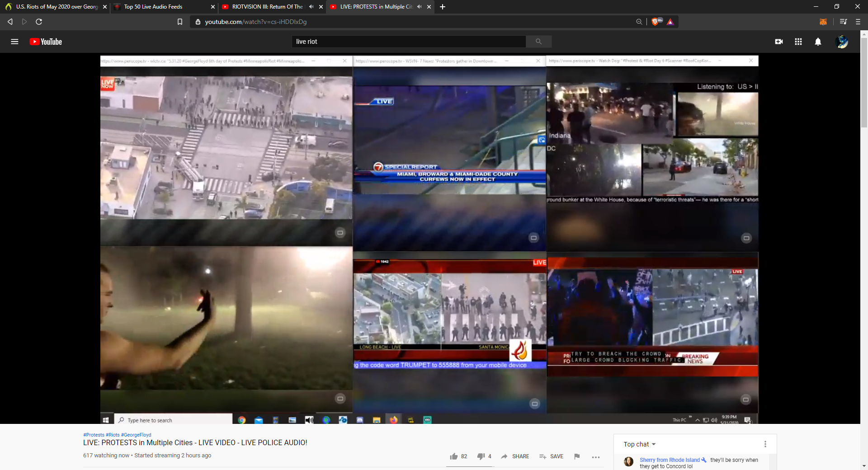Close the Top 50 Live Audio Feeds tab
The image size is (868, 470).
tap(213, 7)
